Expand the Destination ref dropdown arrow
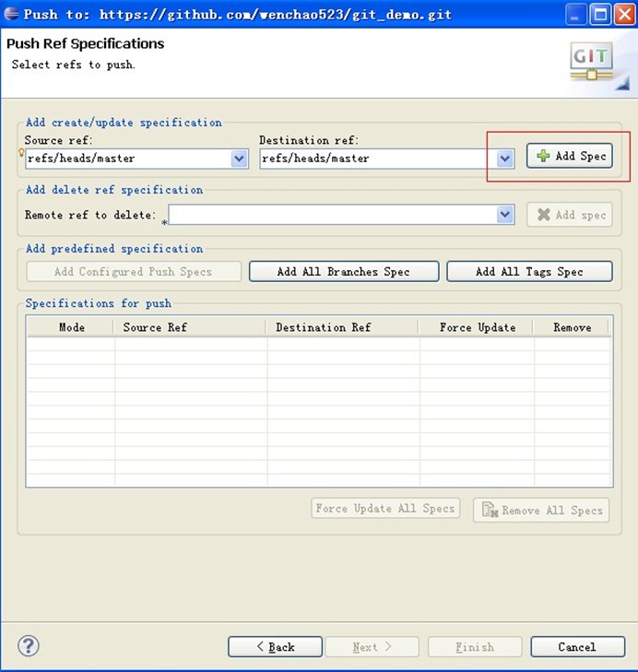This screenshot has width=638, height=672. [x=505, y=159]
